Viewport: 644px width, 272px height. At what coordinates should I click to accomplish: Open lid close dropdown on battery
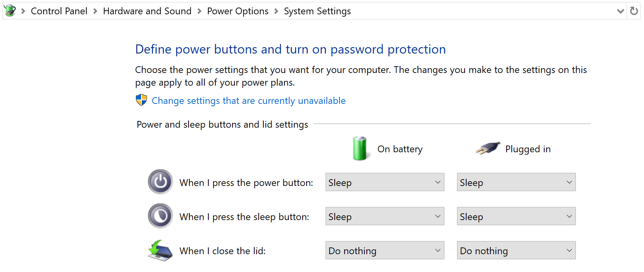click(x=385, y=250)
